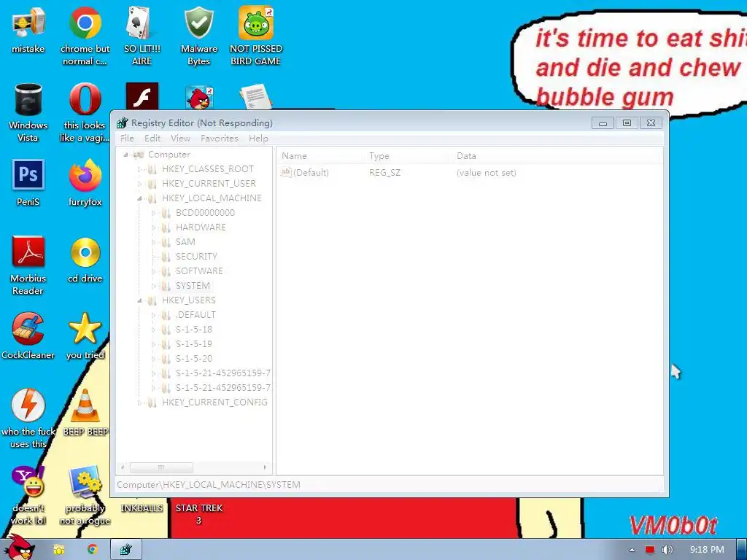Click the Angry Birds Start button
Screen dimensions: 747x560
(20, 548)
